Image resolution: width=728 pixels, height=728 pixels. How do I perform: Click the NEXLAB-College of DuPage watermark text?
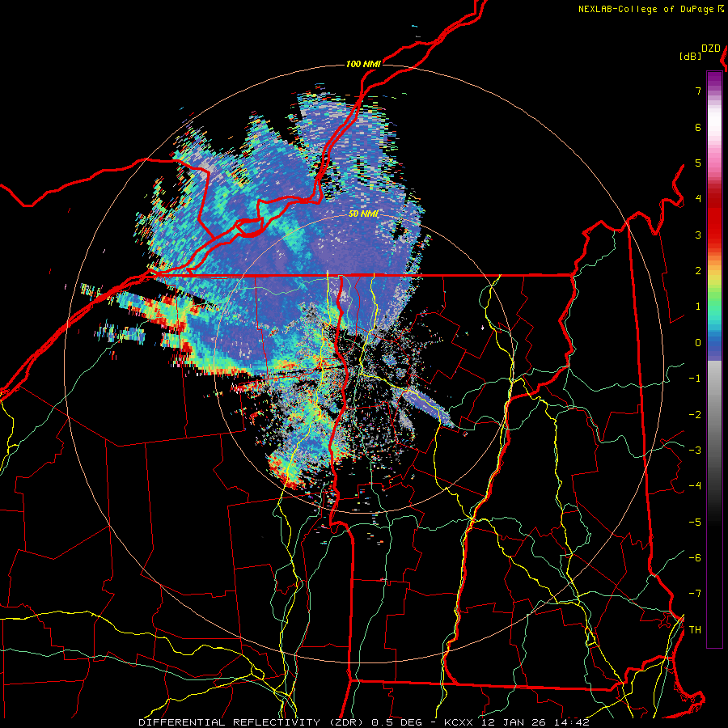(650, 9)
